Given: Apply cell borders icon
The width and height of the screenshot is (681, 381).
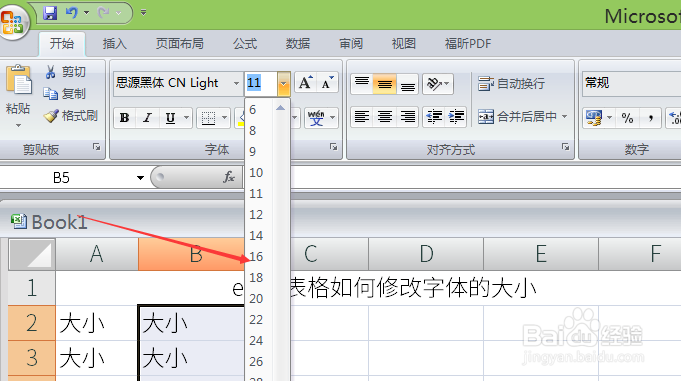Looking at the screenshot, I should coord(208,118).
